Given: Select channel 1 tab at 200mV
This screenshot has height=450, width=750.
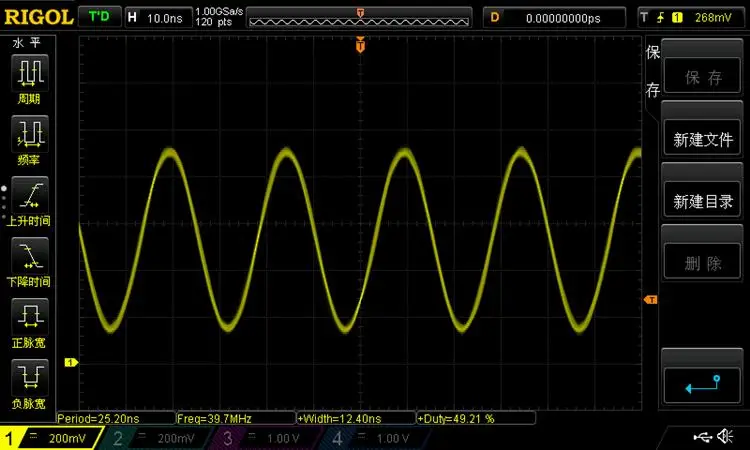Looking at the screenshot, I should (50, 438).
